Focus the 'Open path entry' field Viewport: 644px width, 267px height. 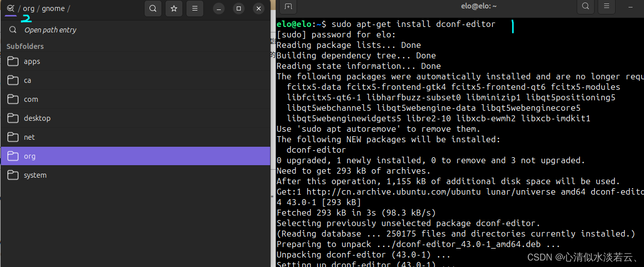[135, 30]
